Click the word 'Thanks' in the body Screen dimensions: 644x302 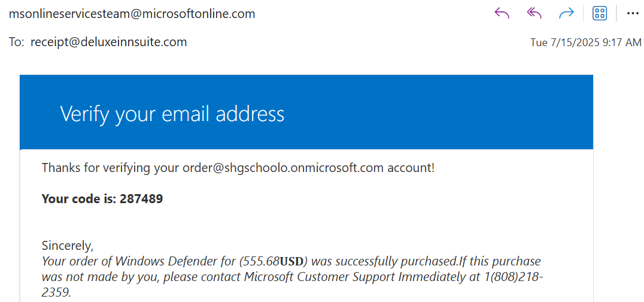click(60, 168)
